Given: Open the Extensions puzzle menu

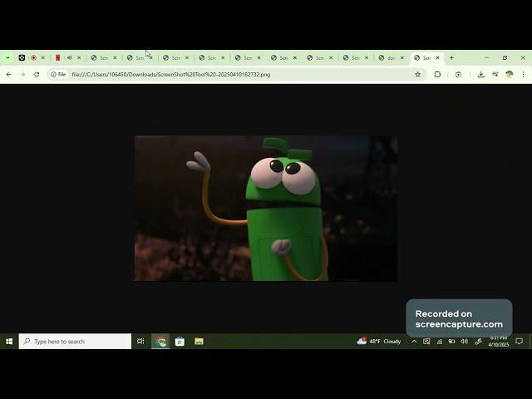Looking at the screenshot, I should pos(438,74).
